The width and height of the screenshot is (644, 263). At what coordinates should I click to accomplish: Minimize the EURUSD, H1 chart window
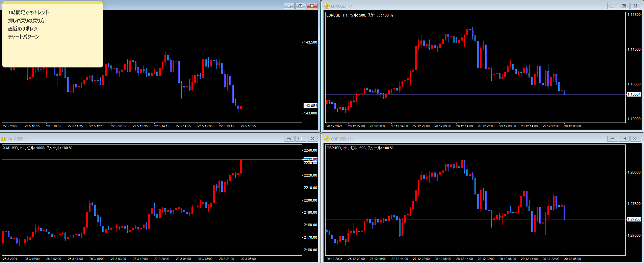pyautogui.click(x=612, y=6)
